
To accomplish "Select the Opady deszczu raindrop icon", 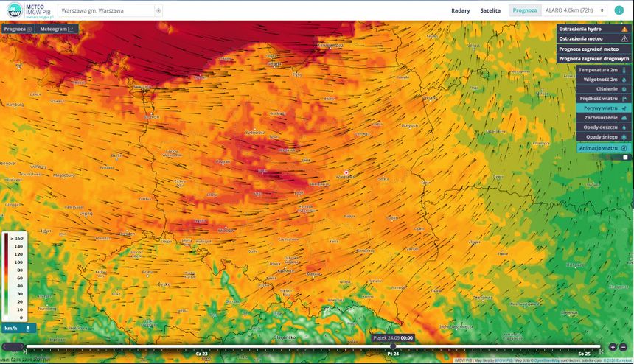I will (624, 127).
